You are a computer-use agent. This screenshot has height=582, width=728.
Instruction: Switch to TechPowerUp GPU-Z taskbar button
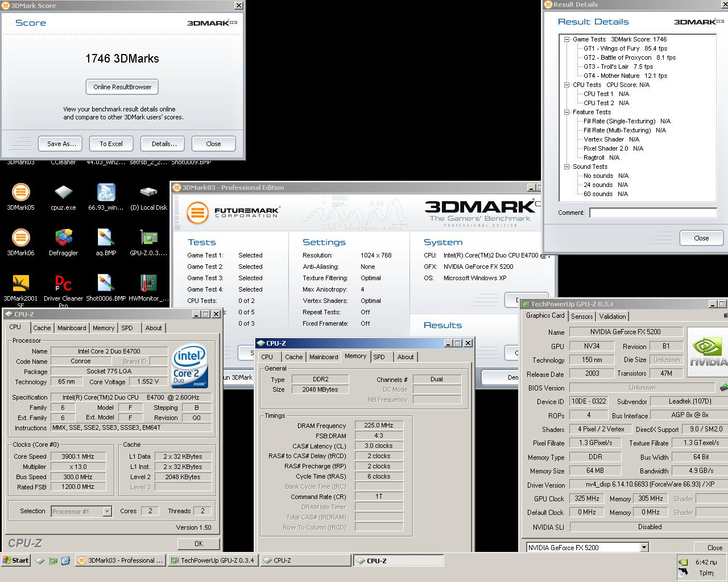(213, 560)
